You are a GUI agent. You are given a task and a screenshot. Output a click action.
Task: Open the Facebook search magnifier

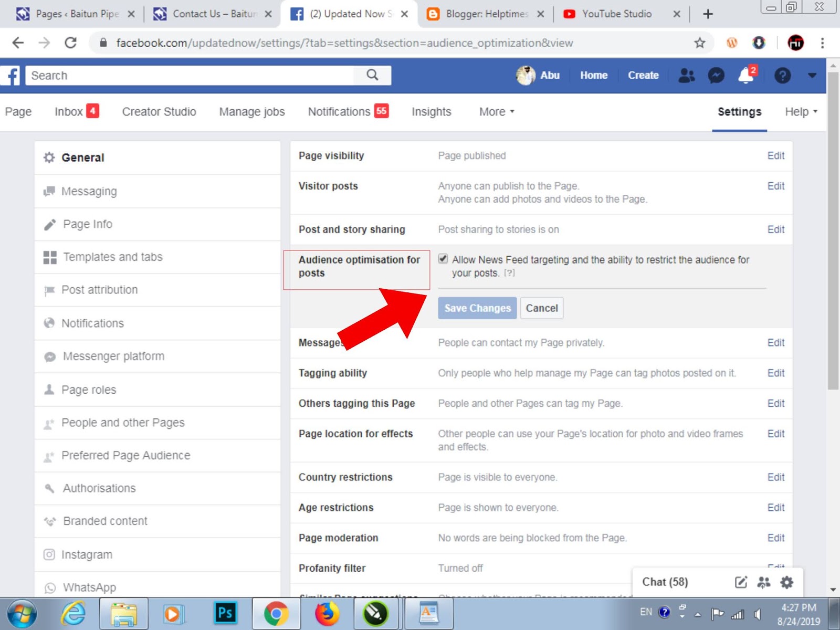point(372,75)
